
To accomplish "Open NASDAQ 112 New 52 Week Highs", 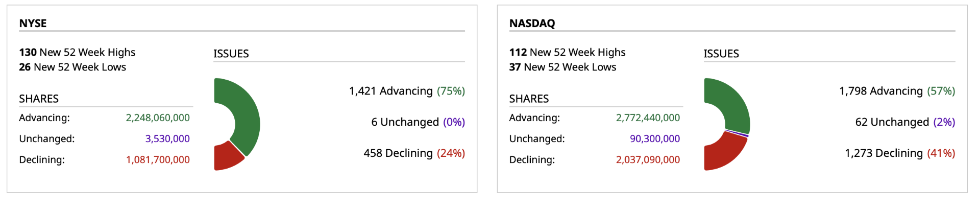I will (567, 52).
